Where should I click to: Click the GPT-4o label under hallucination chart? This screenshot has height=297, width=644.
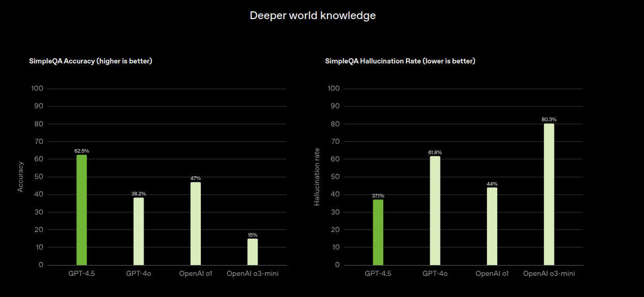[435, 273]
